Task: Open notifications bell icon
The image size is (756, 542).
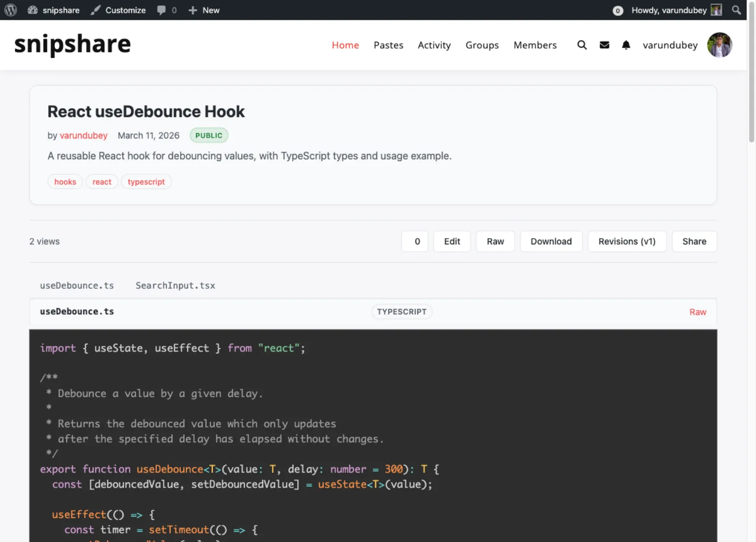Action: [x=626, y=45]
